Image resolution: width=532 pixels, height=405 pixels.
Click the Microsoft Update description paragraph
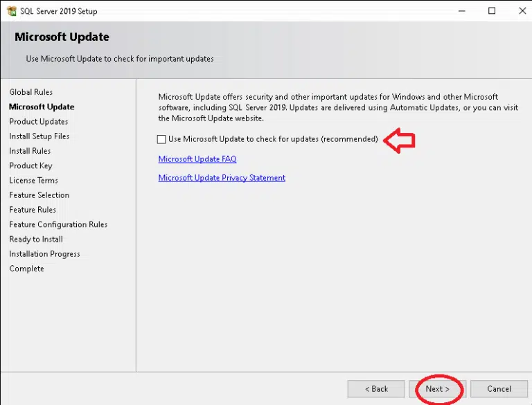coord(338,107)
